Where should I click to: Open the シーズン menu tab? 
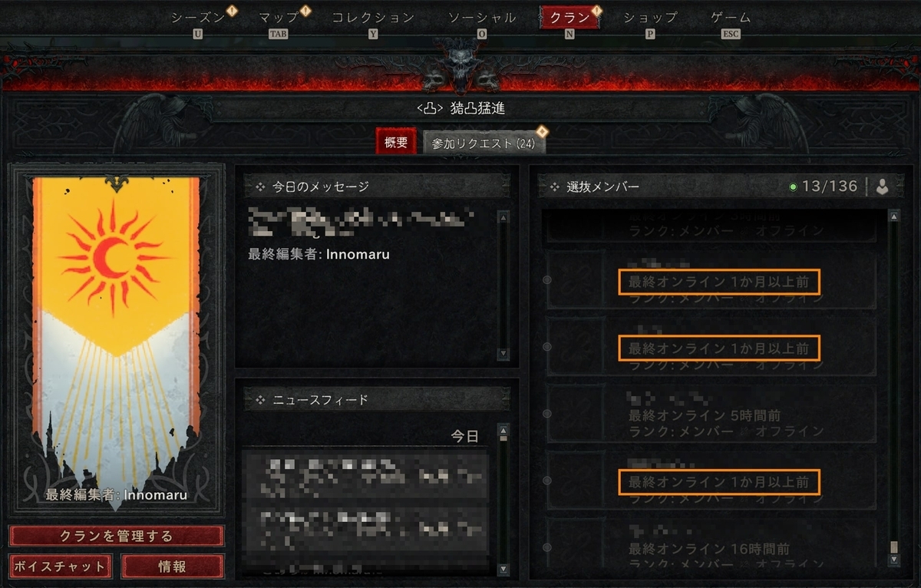coord(198,18)
